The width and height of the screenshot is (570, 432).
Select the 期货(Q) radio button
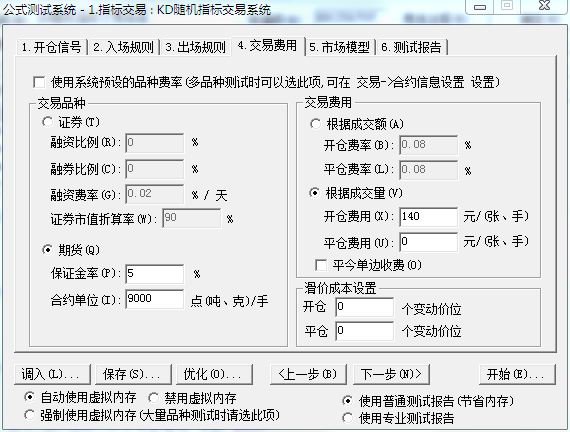(48, 250)
